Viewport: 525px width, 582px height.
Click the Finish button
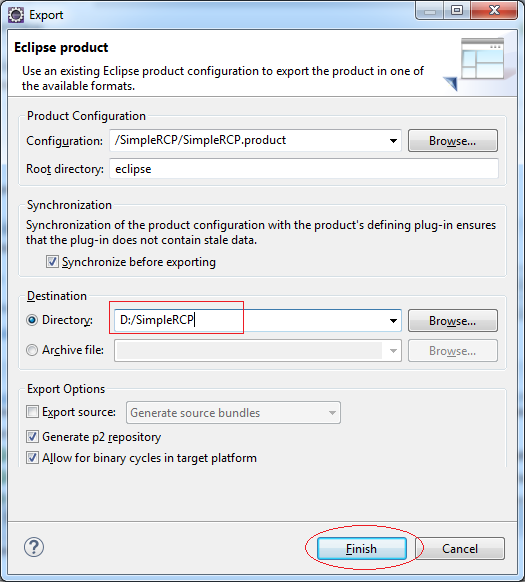tap(362, 549)
